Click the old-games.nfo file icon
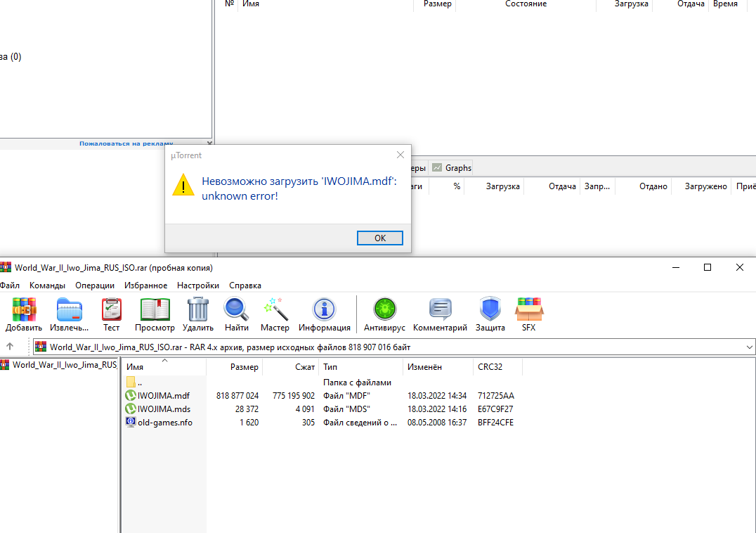The image size is (756, 533). coord(131,422)
